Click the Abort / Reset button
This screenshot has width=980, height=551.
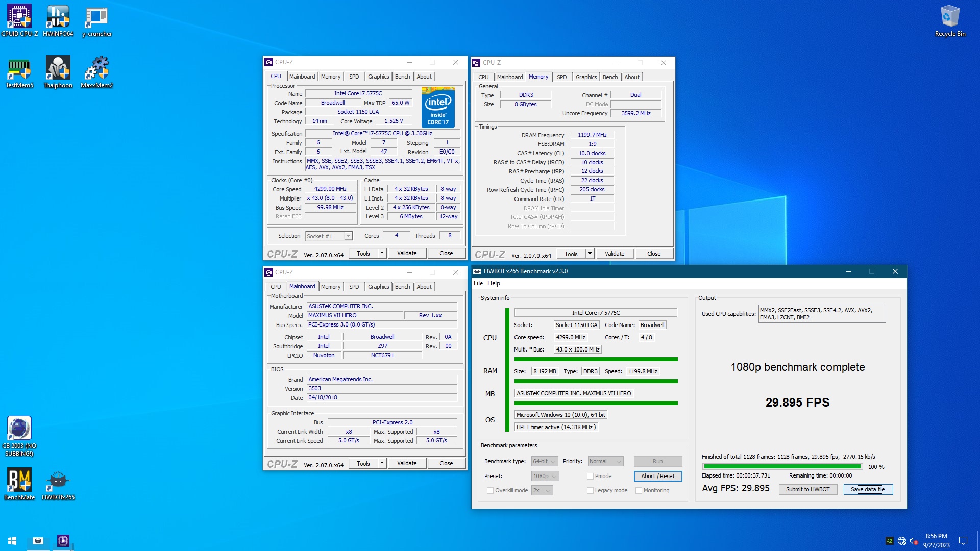click(x=658, y=476)
